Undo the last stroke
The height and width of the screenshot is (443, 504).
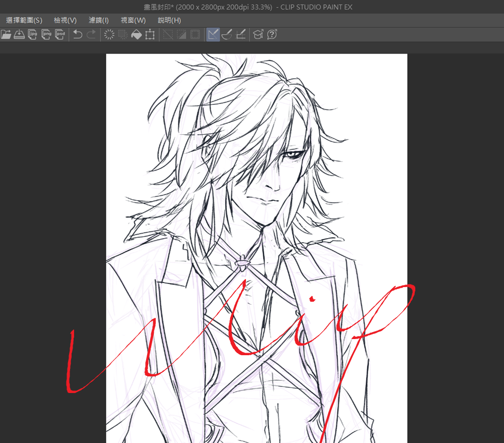point(78,34)
